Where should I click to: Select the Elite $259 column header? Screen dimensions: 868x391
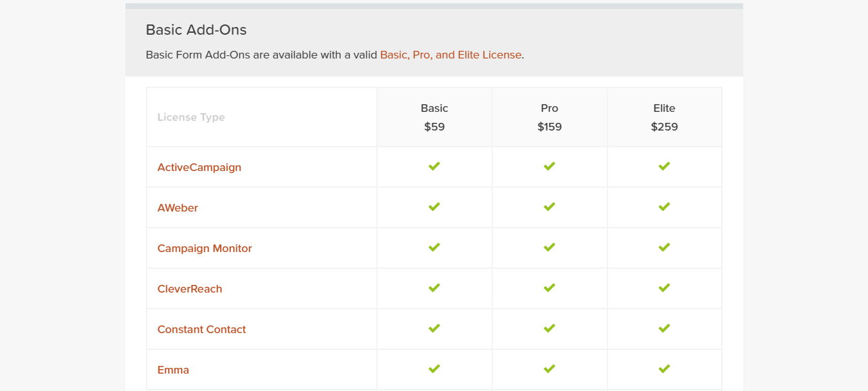click(x=665, y=117)
